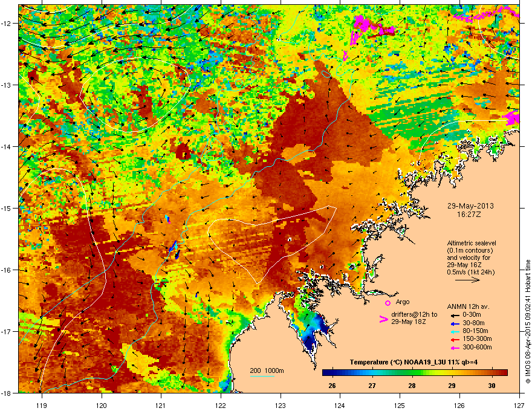Click the "0.5m/s (1kt 24h)" scale label
The image size is (532, 411).
click(x=470, y=272)
